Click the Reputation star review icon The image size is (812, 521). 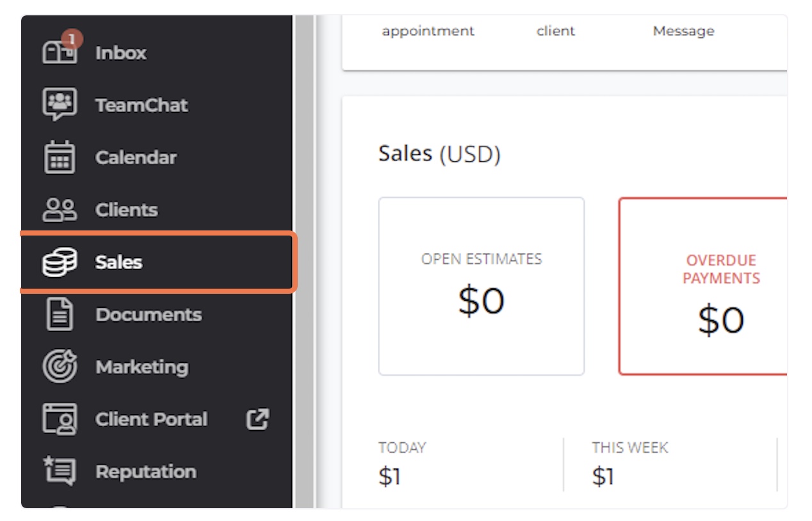pyautogui.click(x=60, y=472)
